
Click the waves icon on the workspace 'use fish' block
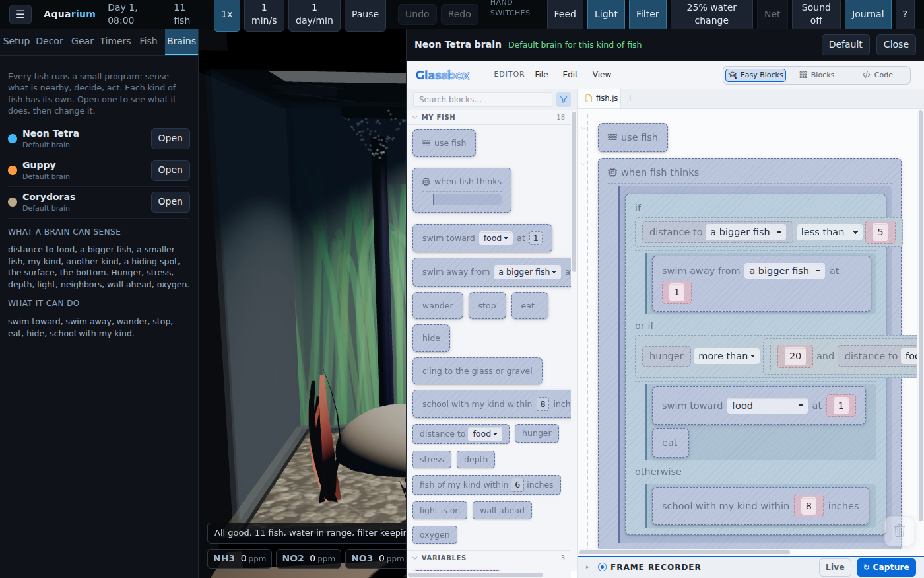pyautogui.click(x=612, y=137)
